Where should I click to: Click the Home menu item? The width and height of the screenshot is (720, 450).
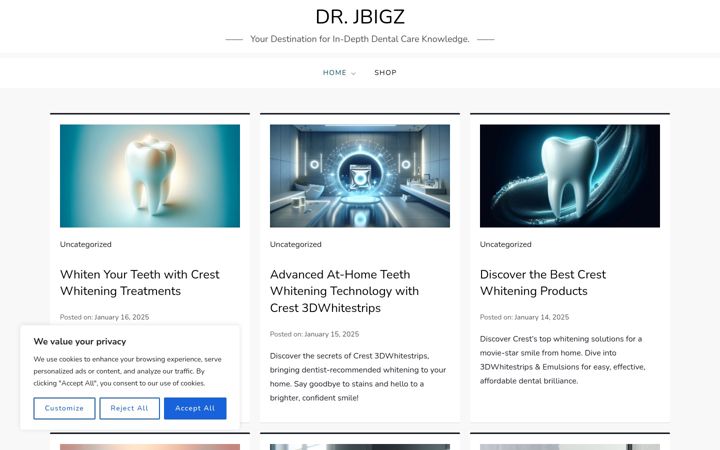(334, 73)
